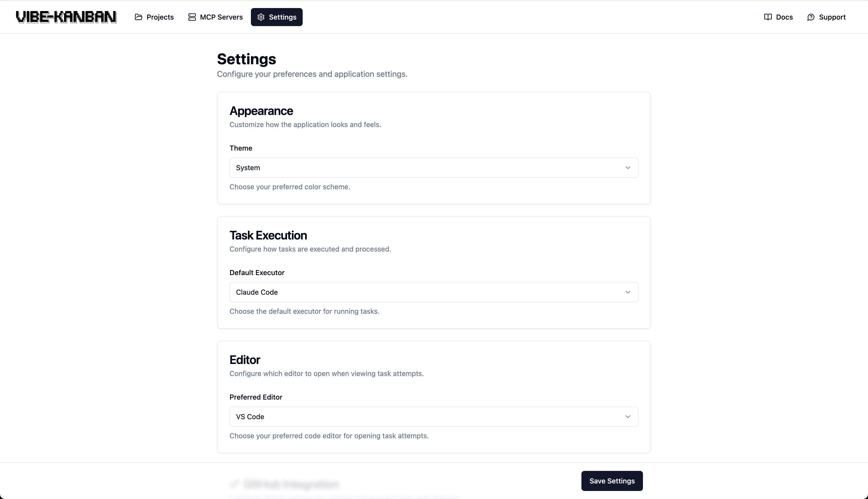Click the Settings gear icon
This screenshot has width=868, height=499.
point(261,17)
